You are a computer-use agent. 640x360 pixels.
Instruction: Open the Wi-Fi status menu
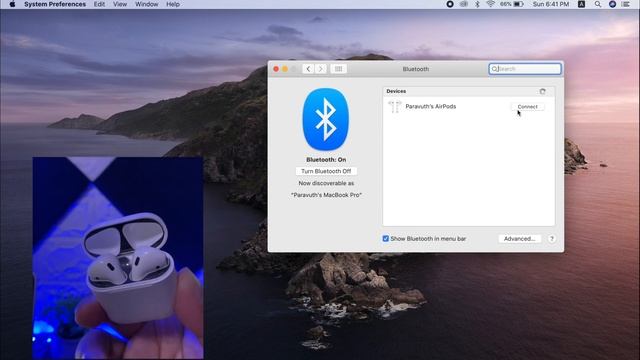coord(490,4)
